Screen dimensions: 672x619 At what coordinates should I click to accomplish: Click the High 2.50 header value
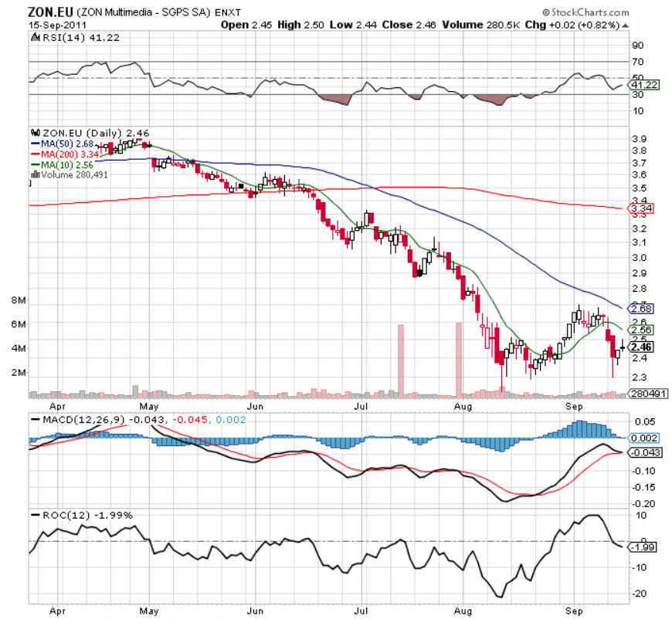point(300,25)
